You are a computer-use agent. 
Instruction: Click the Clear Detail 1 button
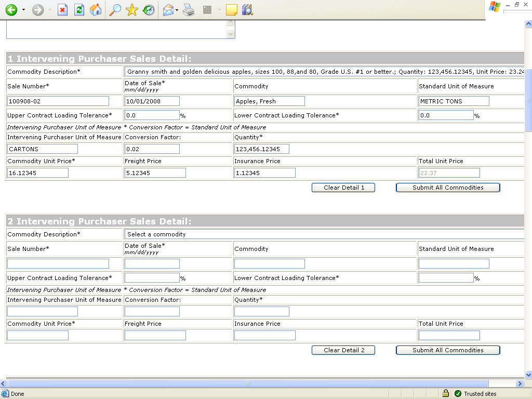[x=343, y=188]
